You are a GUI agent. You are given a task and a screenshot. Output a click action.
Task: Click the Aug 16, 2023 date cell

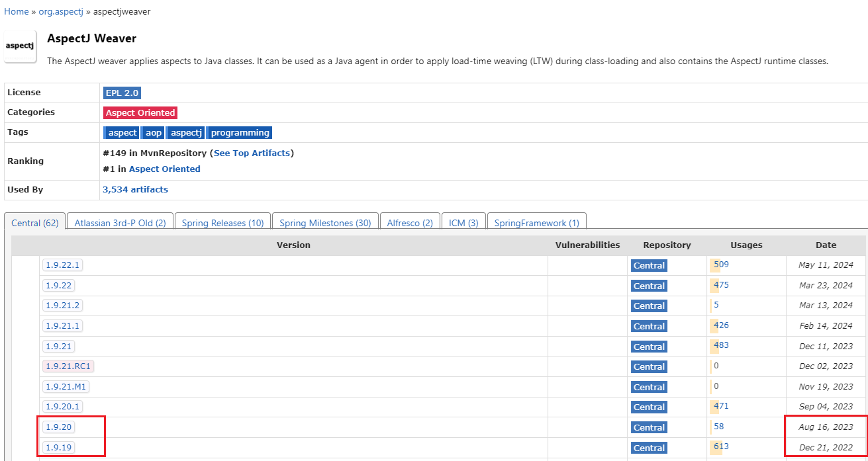[x=826, y=427]
